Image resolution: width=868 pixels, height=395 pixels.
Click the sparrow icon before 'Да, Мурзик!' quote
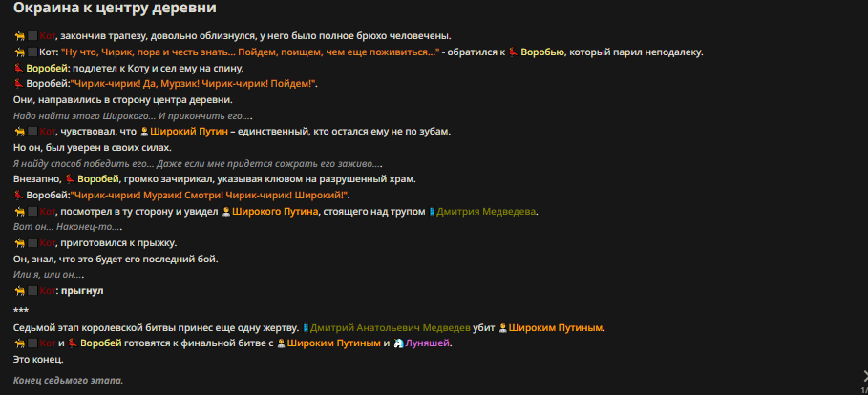tap(19, 84)
